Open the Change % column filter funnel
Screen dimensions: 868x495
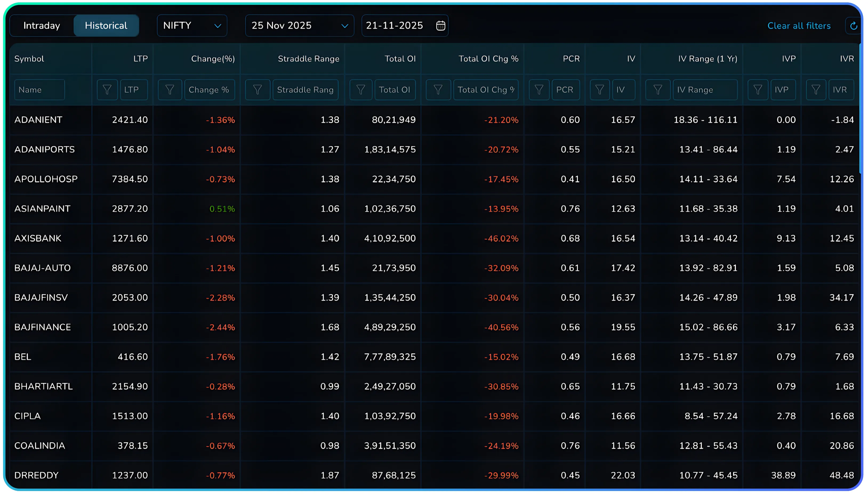click(x=170, y=90)
